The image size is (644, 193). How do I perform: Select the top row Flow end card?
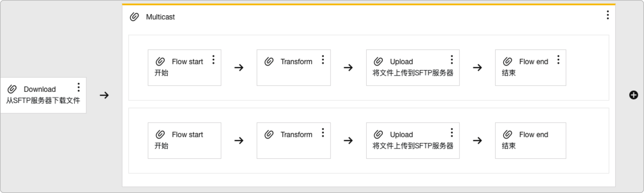coord(530,68)
